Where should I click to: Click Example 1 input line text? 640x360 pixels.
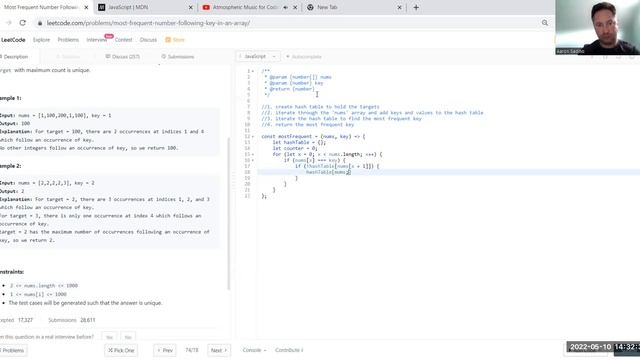(x=56, y=116)
